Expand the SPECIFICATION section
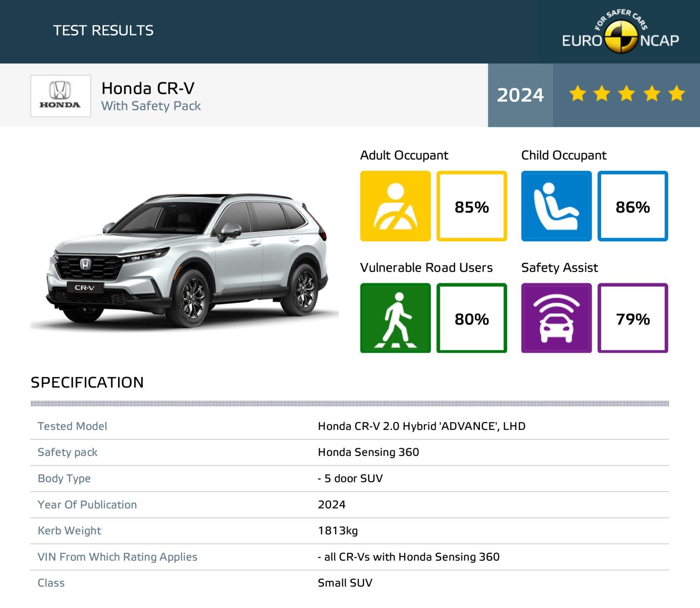The width and height of the screenshot is (700, 608). tap(87, 383)
